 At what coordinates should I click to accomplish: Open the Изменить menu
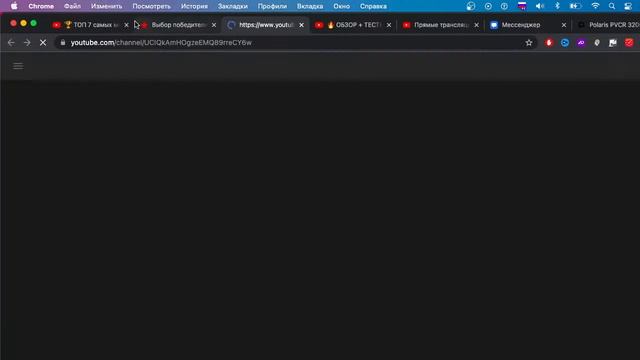pos(107,6)
